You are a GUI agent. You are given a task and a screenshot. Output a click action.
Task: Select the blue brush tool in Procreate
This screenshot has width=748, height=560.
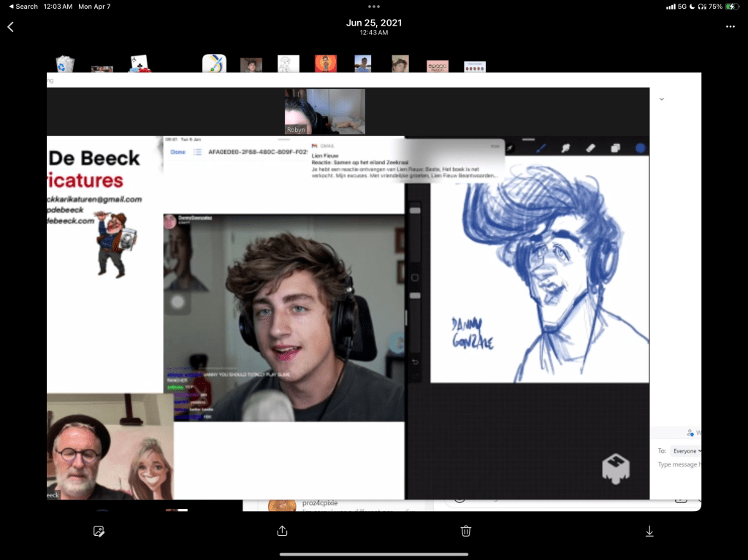pyautogui.click(x=542, y=148)
